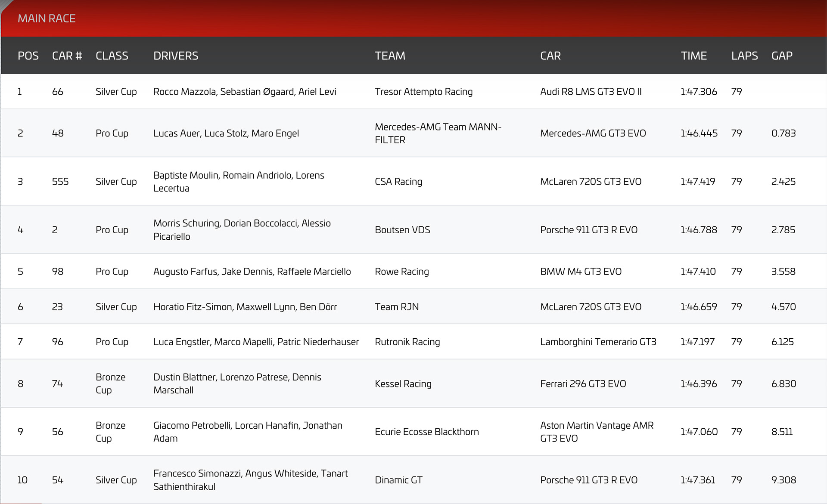Click the GAP column header

(782, 56)
